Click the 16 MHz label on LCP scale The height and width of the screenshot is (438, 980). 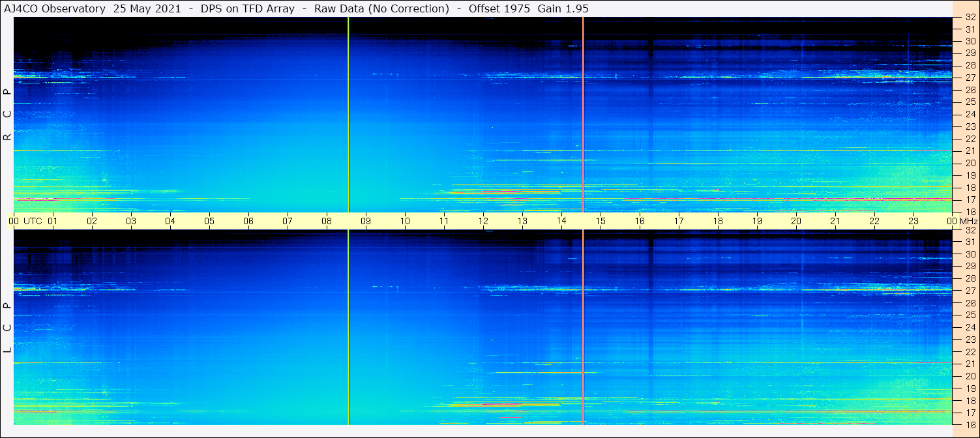coord(970,424)
